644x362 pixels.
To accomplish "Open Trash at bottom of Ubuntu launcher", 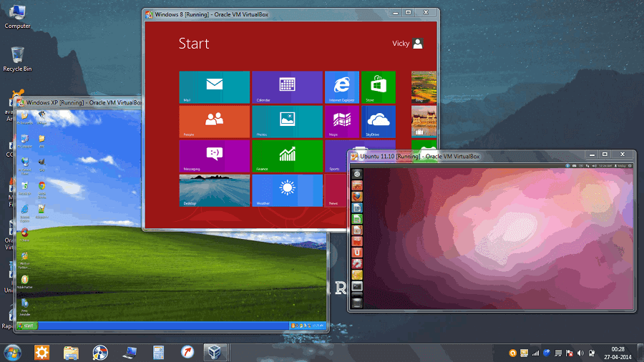I will [x=357, y=303].
